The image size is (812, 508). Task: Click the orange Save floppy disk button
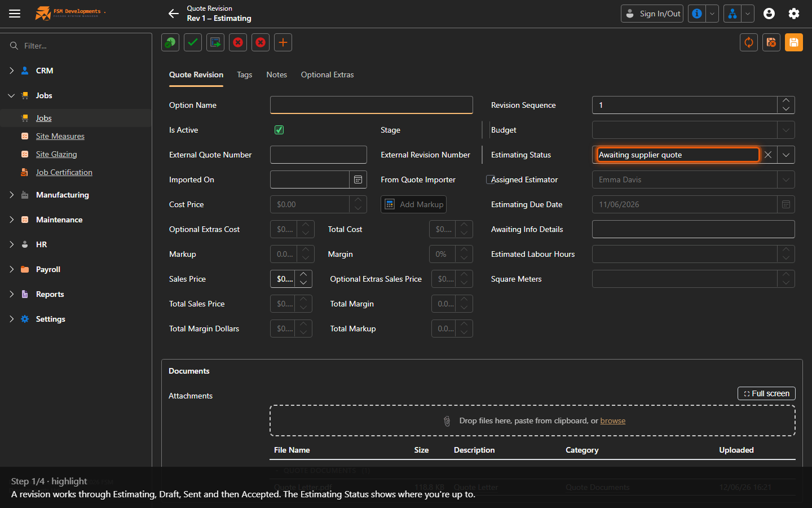(793, 42)
